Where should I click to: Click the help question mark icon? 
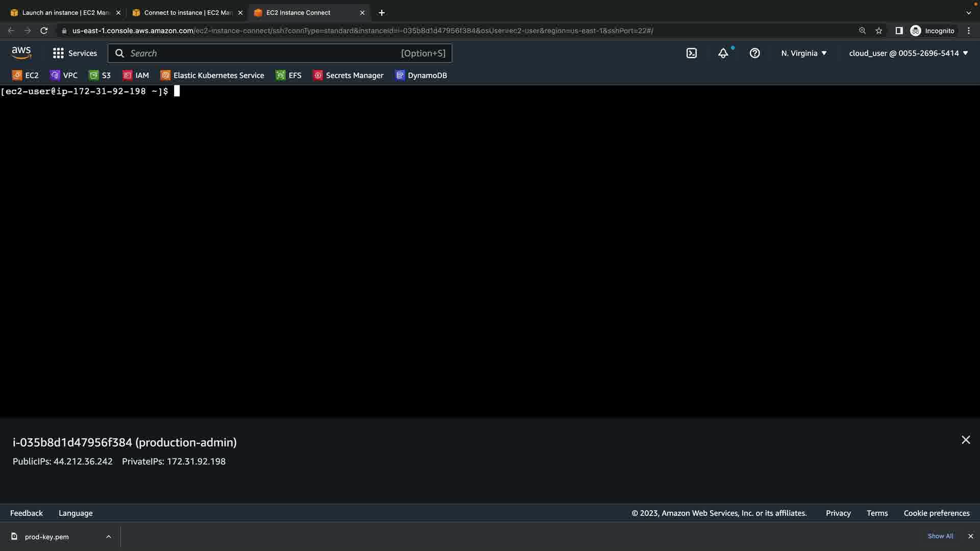(x=755, y=53)
